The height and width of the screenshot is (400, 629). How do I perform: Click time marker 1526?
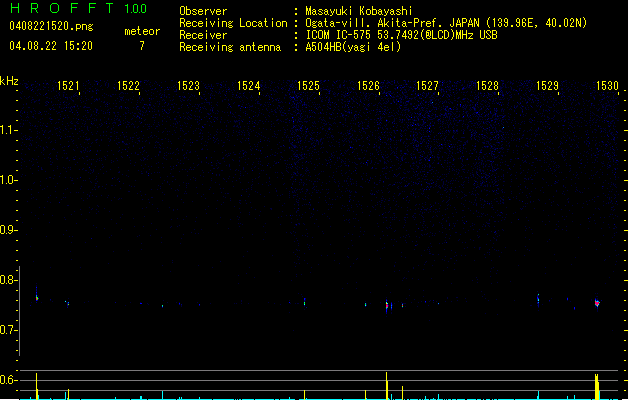coord(368,86)
